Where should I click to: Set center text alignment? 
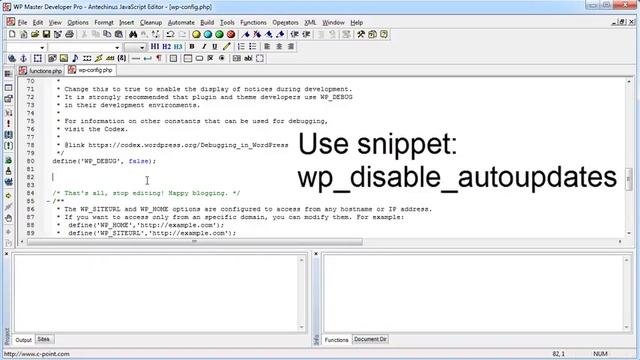[x=279, y=47]
